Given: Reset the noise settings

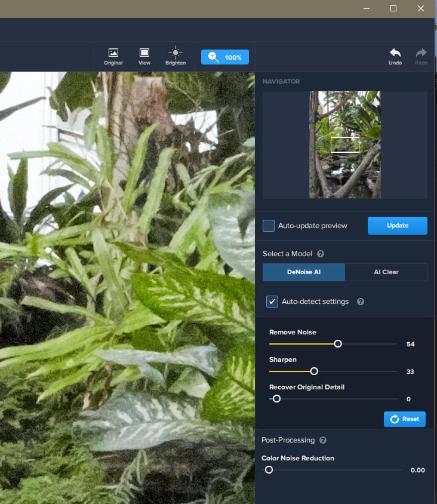Looking at the screenshot, I should 405,419.
